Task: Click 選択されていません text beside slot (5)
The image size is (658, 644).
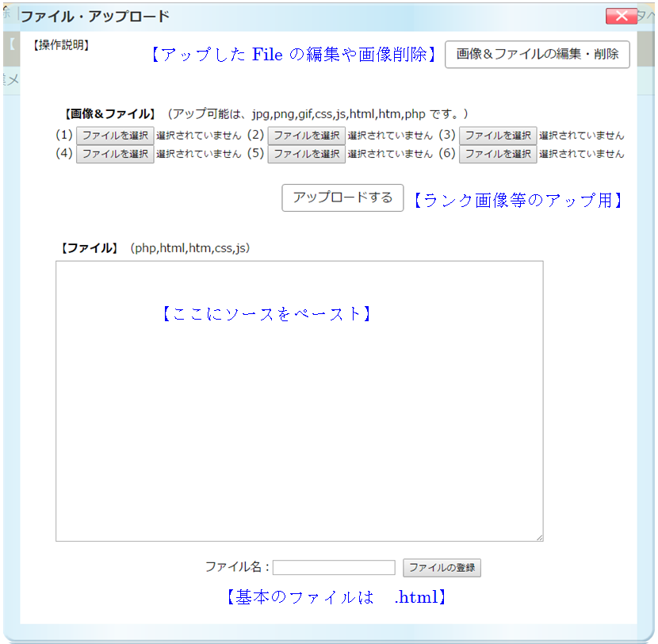Action: click(389, 154)
